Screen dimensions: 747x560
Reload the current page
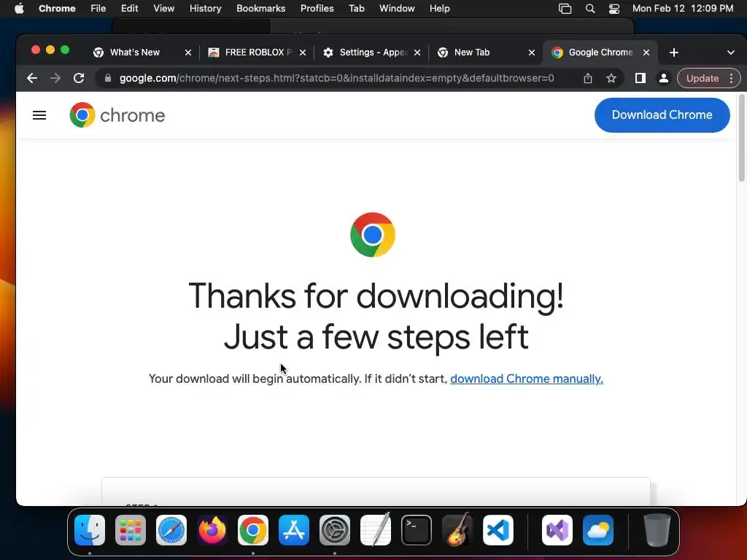coord(79,78)
